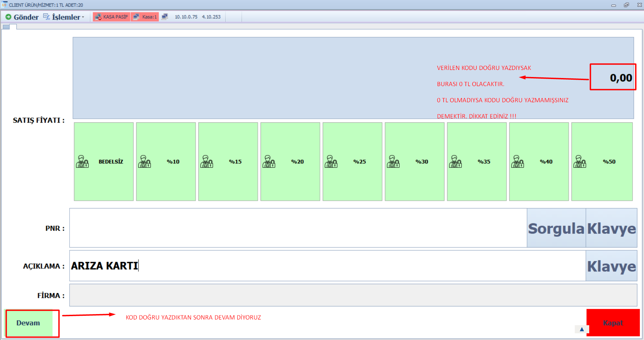Apply the %25 discount tile
Screen dimensions: 644x340
(x=352, y=162)
